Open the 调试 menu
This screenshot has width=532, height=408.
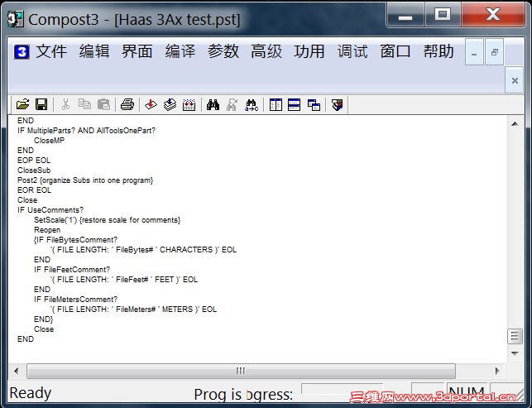[352, 51]
